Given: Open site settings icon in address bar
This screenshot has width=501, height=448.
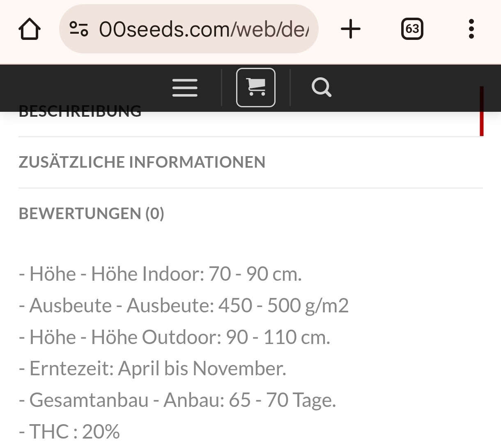Looking at the screenshot, I should (78, 29).
